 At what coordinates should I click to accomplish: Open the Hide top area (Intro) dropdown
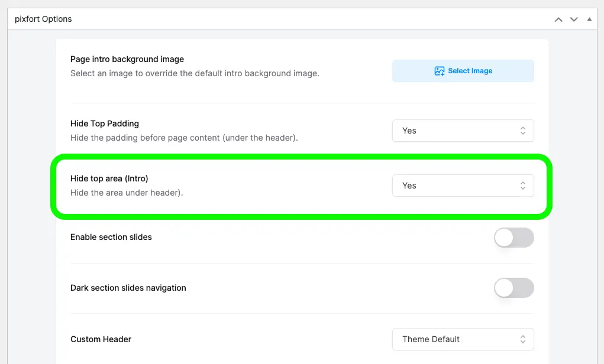tap(463, 186)
